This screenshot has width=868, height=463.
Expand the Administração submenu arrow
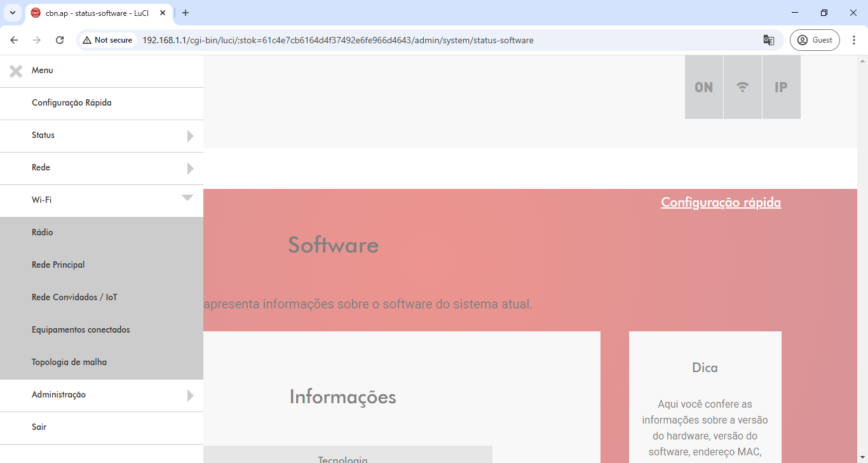point(189,396)
